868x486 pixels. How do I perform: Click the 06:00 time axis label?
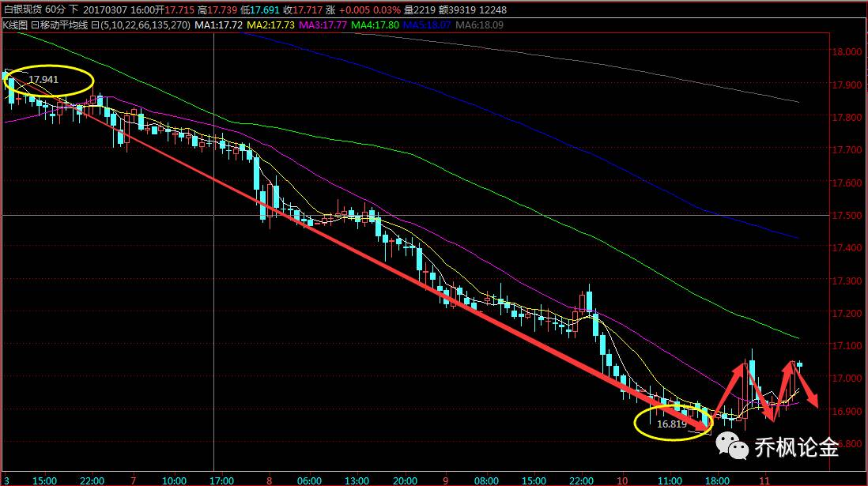[309, 480]
